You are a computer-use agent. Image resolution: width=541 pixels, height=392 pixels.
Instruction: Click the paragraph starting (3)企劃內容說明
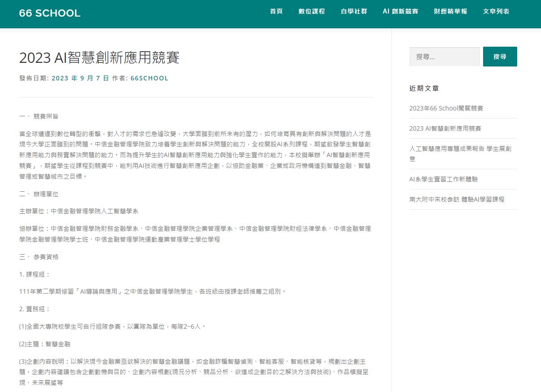(195, 372)
